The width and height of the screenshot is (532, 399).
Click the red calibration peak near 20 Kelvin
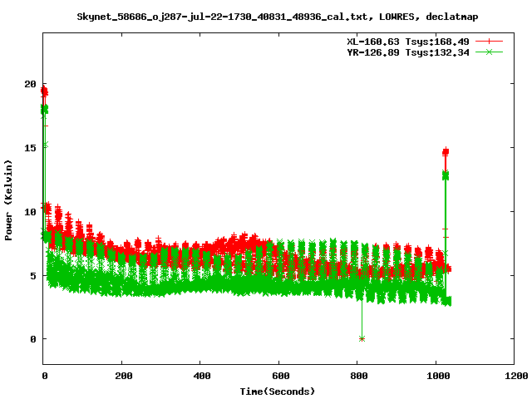point(44,91)
